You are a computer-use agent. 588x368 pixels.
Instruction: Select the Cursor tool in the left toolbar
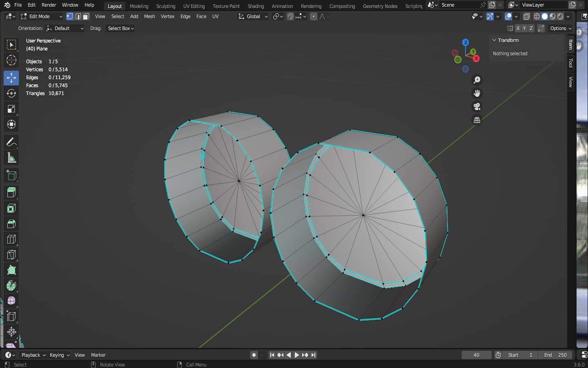(x=11, y=60)
